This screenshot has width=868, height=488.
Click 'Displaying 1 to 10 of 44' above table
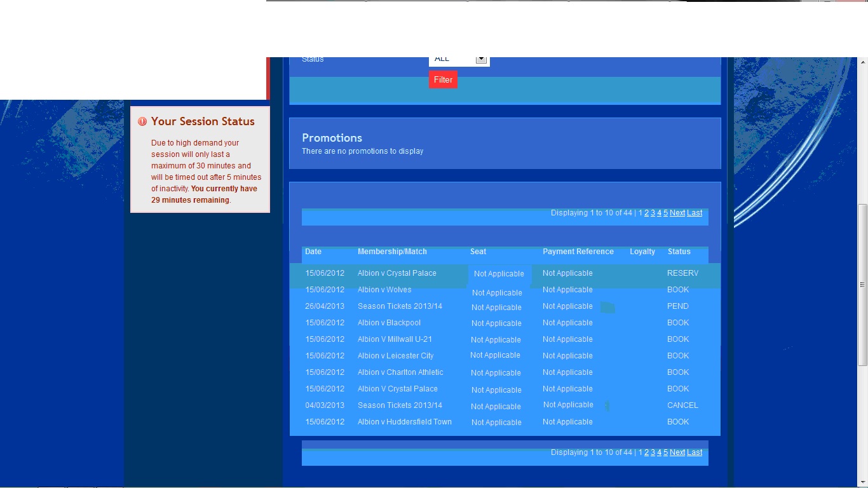point(592,213)
